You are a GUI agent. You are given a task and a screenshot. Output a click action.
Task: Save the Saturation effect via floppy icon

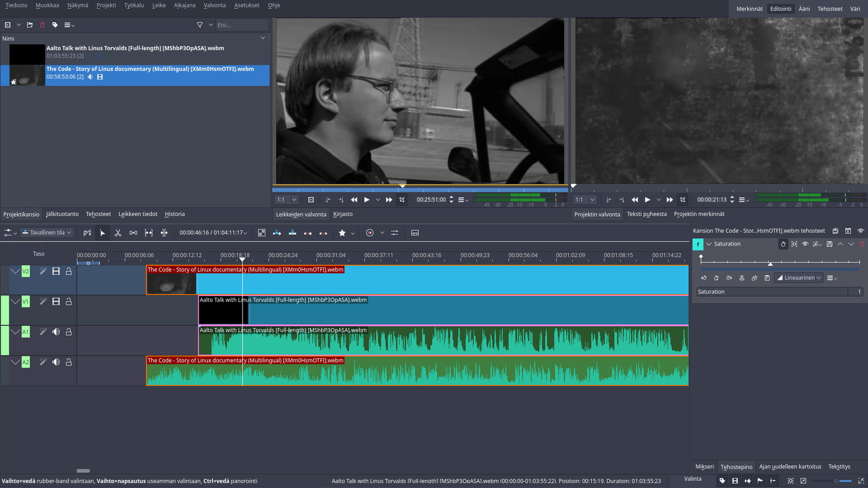click(829, 244)
